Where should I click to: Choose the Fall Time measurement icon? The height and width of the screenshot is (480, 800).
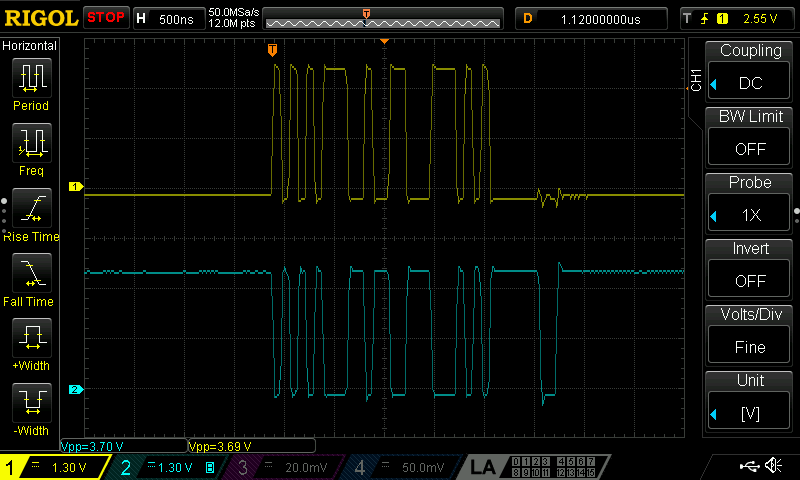pos(32,272)
